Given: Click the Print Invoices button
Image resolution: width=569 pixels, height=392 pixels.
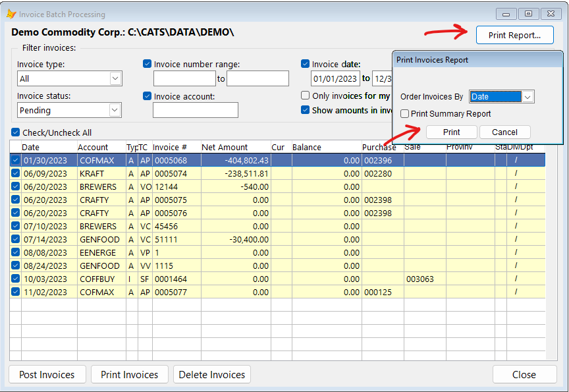Looking at the screenshot, I should [x=130, y=375].
